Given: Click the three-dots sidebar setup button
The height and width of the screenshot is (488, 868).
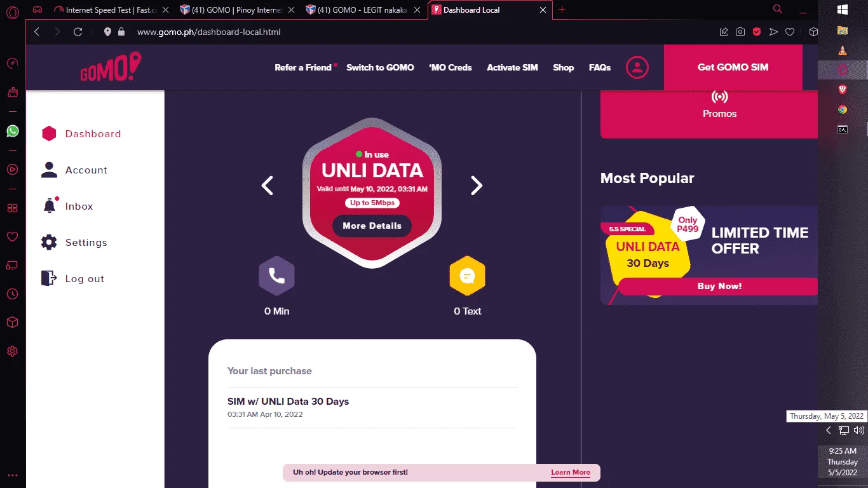Looking at the screenshot, I should point(12,475).
